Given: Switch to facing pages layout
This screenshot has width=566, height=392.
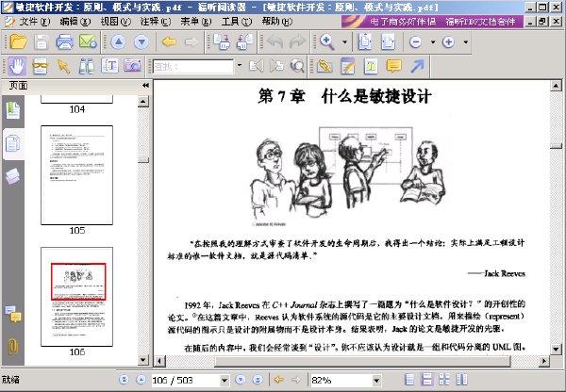Looking at the screenshot, I should 444,380.
